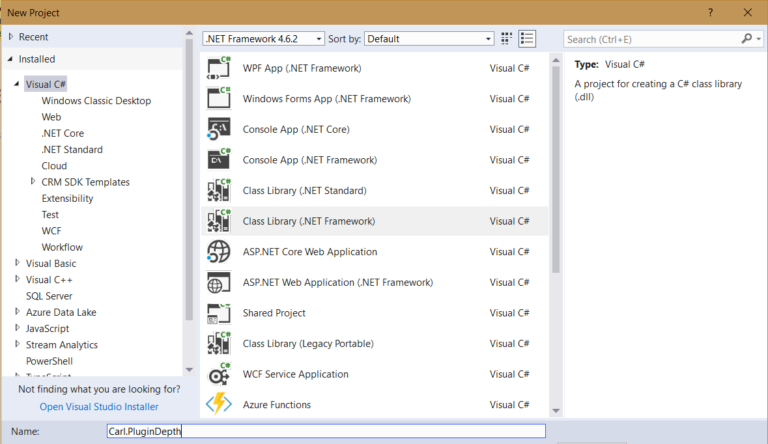768x444 pixels.
Task: Expand the Azure Data Lake node
Action: coord(17,311)
